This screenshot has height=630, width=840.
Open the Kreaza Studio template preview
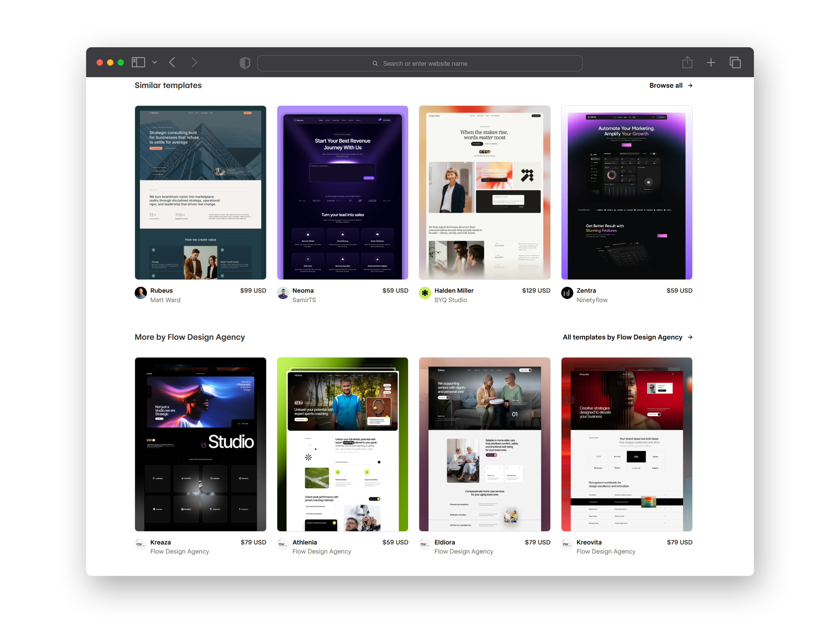[x=200, y=444]
